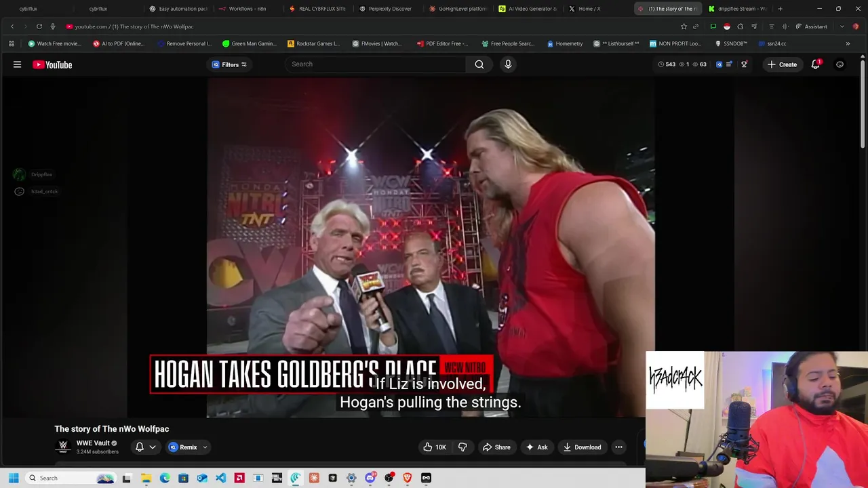Viewport: 868px width, 488px height.
Task: Click the Ask button below video
Action: click(536, 447)
